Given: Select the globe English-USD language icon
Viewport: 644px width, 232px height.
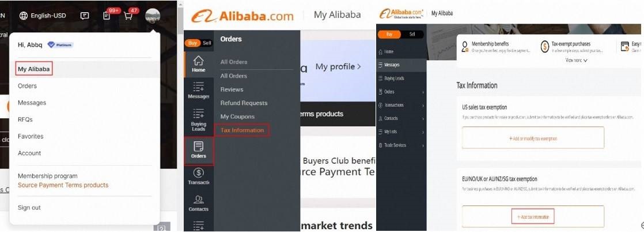Looking at the screenshot, I should pos(24,16).
